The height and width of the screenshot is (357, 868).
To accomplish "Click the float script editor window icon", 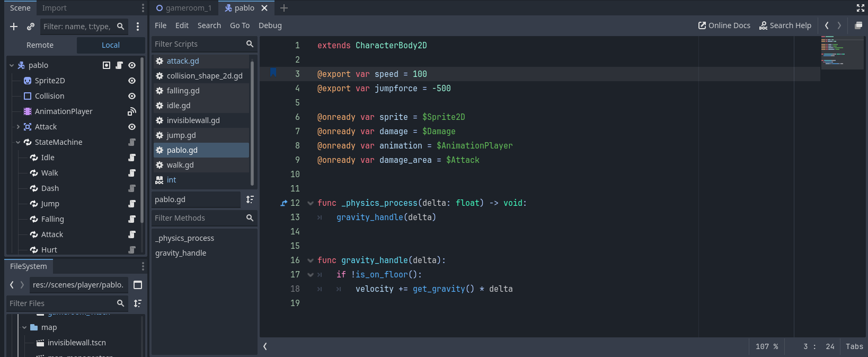I will [x=858, y=25].
